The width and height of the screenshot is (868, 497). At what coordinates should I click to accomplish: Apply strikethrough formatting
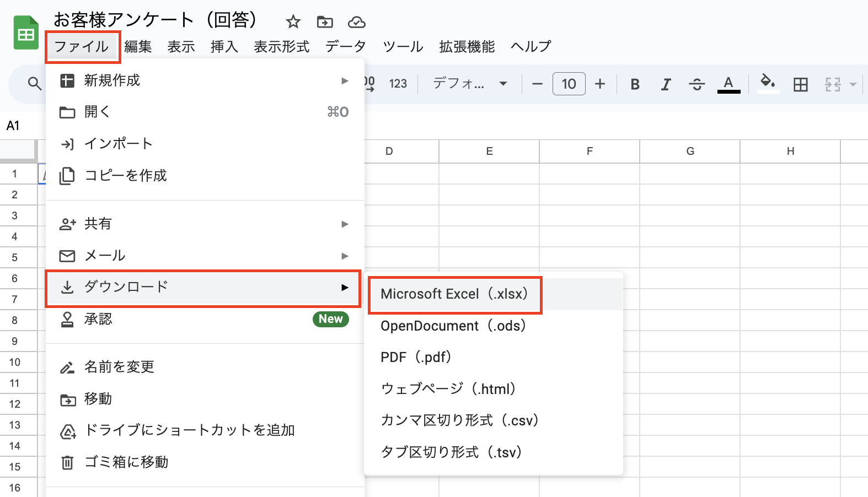(x=696, y=84)
